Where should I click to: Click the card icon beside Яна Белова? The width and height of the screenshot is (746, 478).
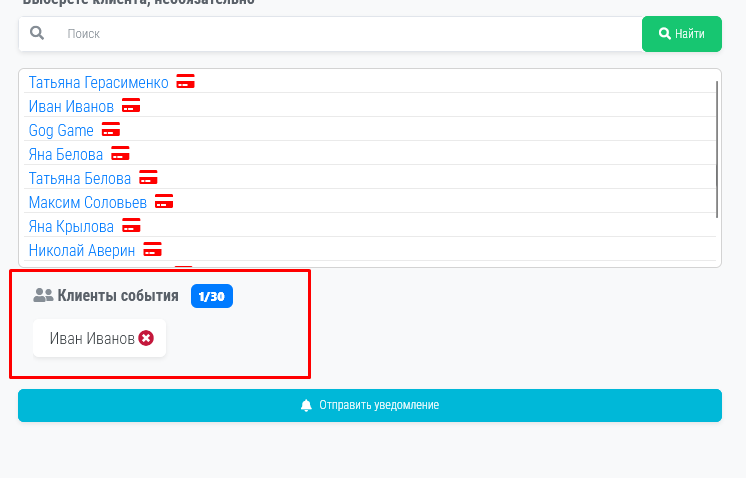pyautogui.click(x=120, y=154)
